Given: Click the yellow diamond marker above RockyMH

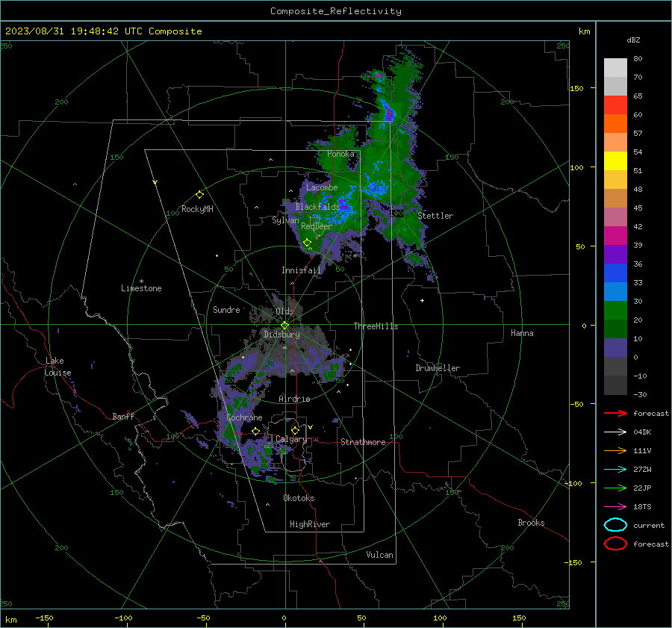Looking at the screenshot, I should click(x=199, y=195).
